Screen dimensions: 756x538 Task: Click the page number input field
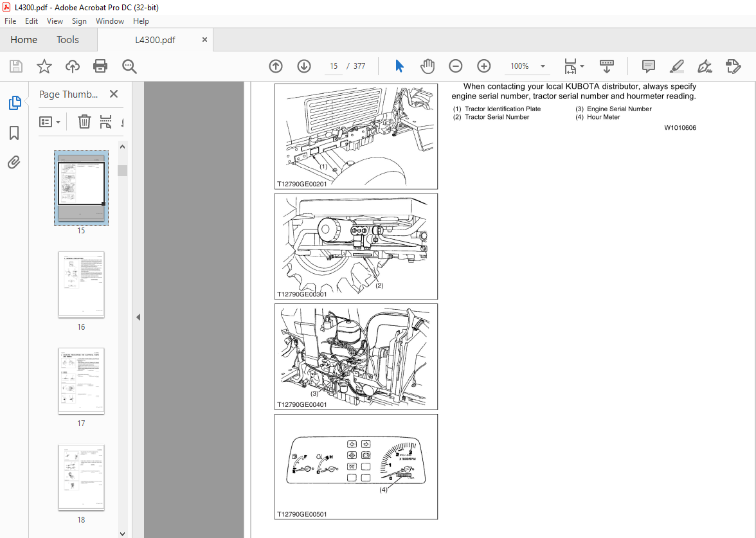[334, 66]
